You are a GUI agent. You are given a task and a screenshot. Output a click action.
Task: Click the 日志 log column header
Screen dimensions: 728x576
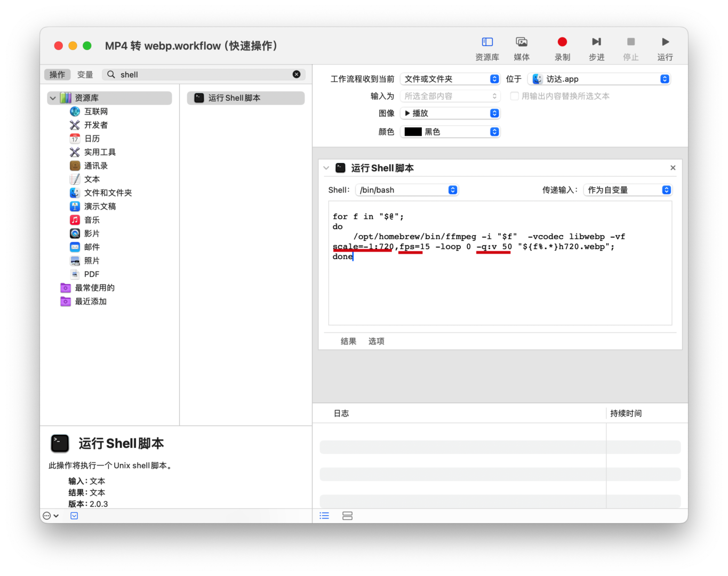[341, 413]
